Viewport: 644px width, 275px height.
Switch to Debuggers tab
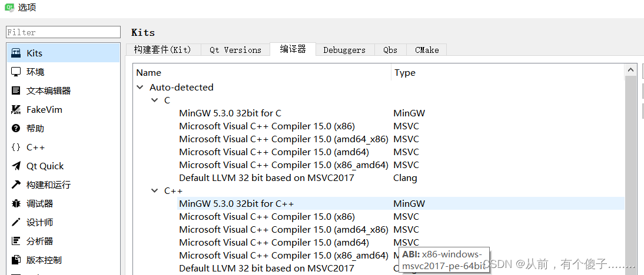pos(344,49)
